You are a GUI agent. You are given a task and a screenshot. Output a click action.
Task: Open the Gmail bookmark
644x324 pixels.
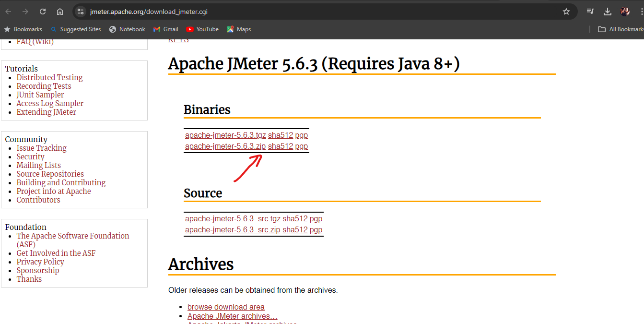click(x=165, y=29)
